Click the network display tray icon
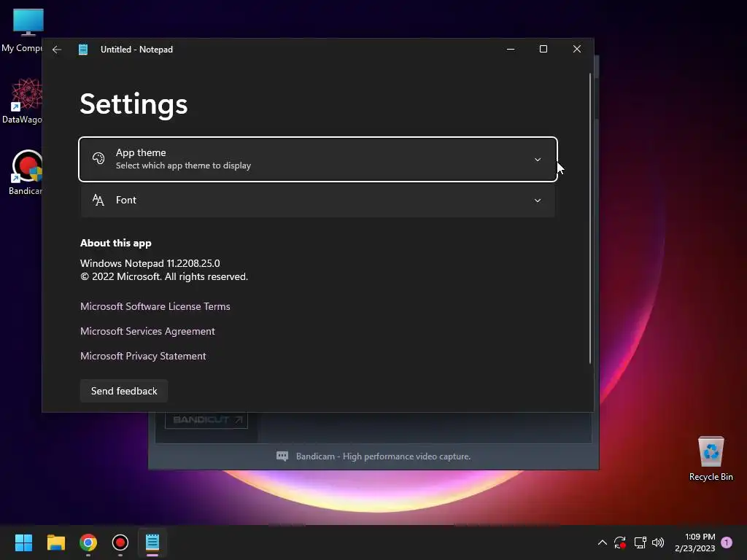This screenshot has height=560, width=747. pos(640,542)
